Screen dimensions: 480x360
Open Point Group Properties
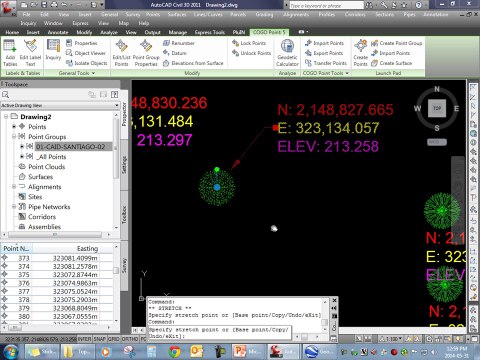pyautogui.click(x=146, y=53)
